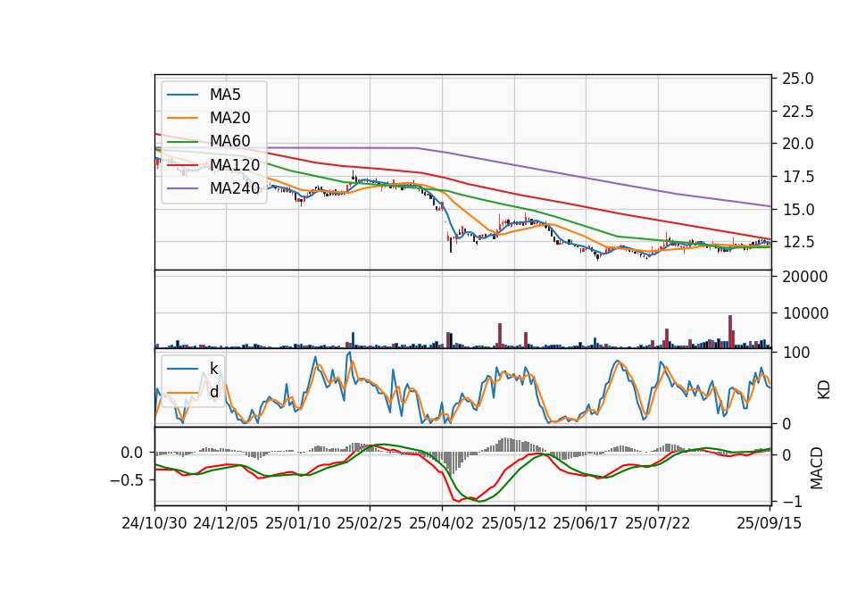857x616 pixels.
Task: Click the 25.0 price axis label
Action: [798, 79]
